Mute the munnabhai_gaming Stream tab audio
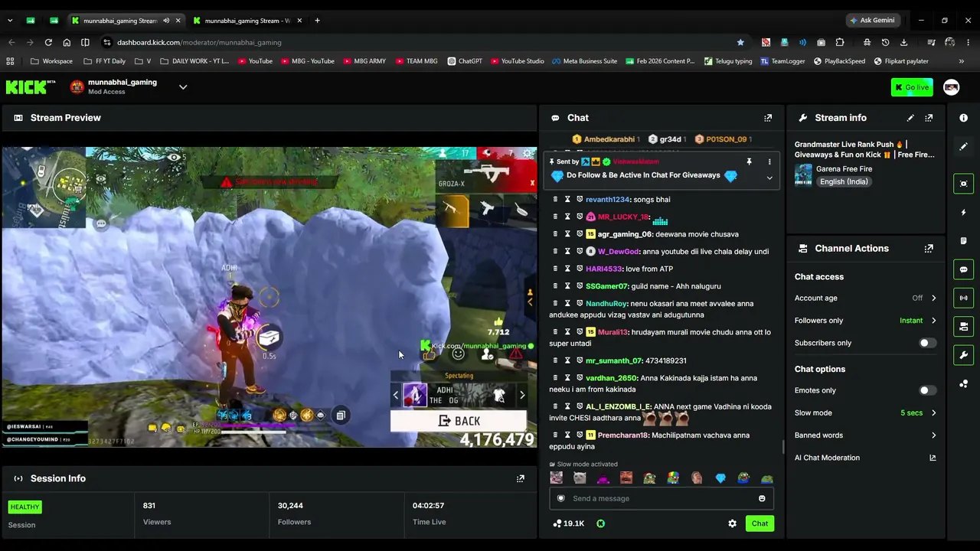The image size is (980, 551). click(166, 21)
